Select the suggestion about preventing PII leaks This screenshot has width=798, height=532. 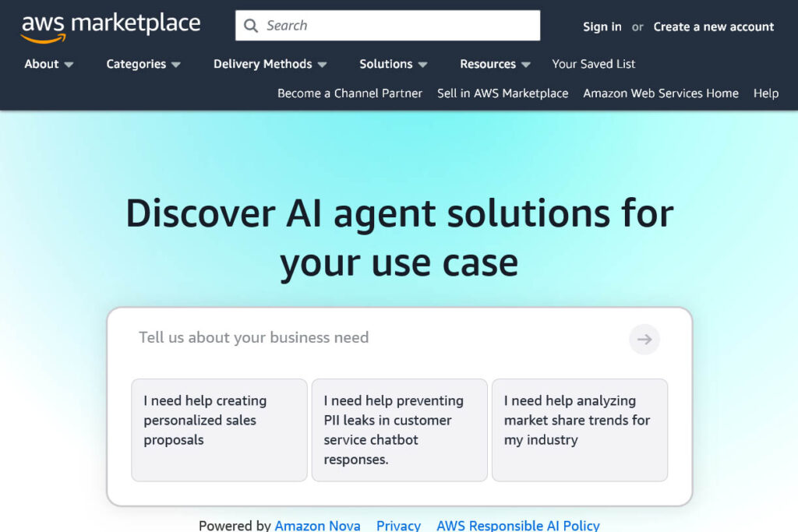point(399,430)
